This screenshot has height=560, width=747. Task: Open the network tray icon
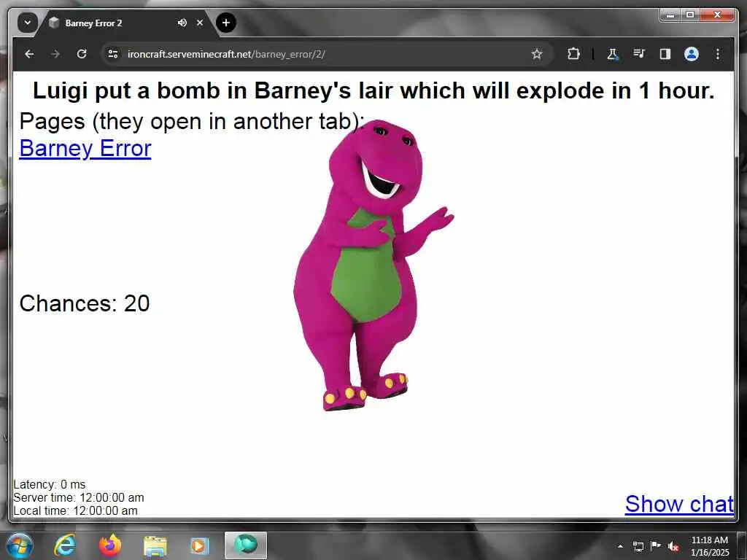tap(638, 546)
